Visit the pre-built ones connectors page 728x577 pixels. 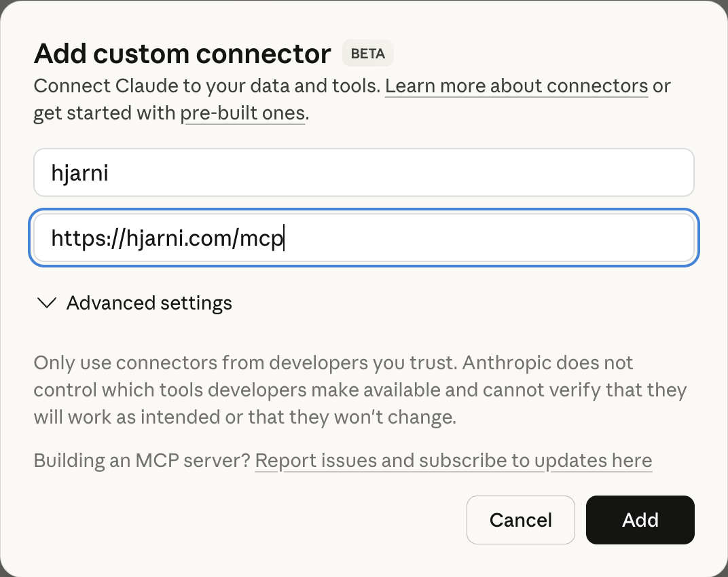coord(243,113)
